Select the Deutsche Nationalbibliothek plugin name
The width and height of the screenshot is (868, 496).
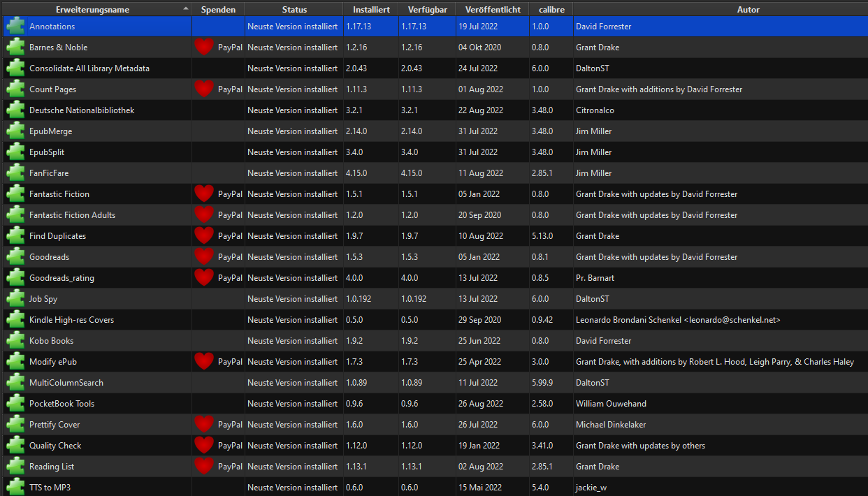tap(82, 110)
